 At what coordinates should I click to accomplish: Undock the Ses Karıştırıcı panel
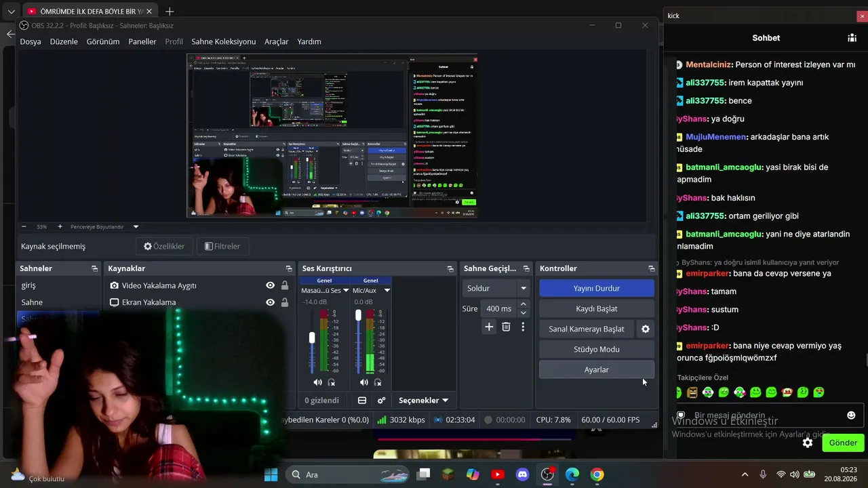coord(450,269)
